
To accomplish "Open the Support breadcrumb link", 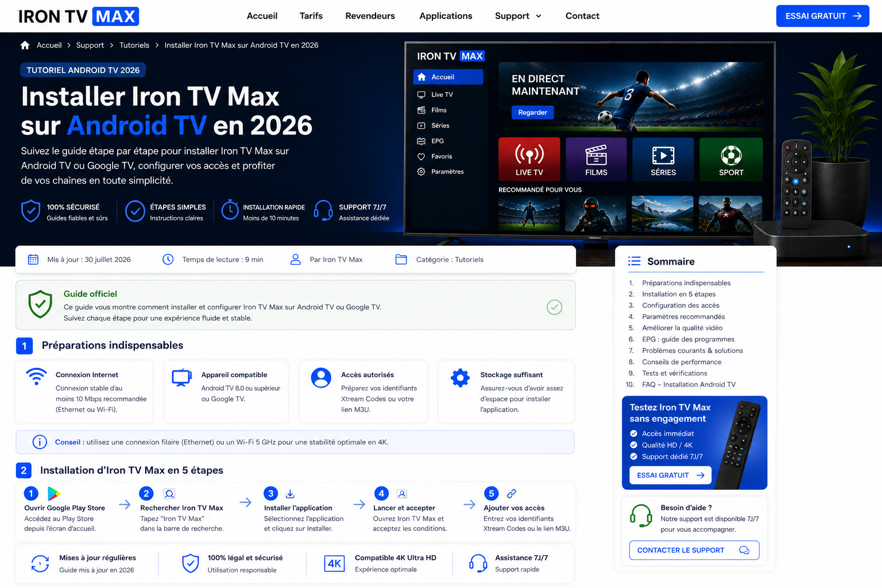I will tap(90, 45).
